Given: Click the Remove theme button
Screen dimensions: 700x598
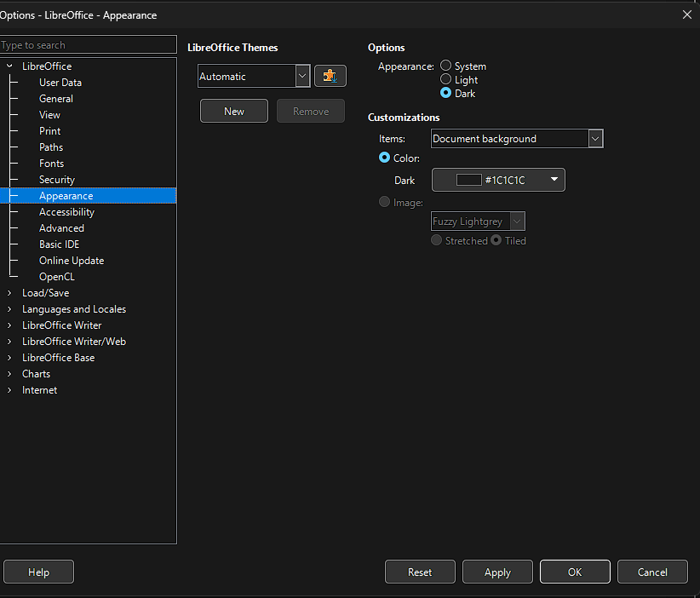Looking at the screenshot, I should coord(311,111).
